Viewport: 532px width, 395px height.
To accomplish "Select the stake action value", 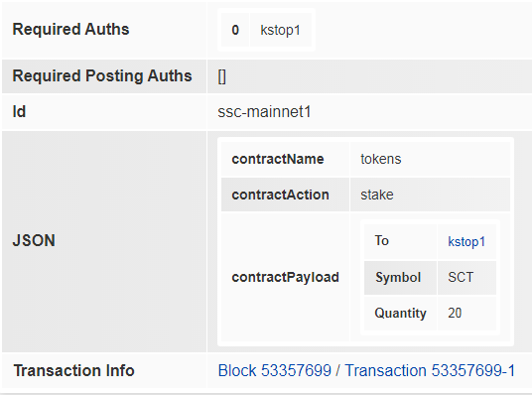I will coord(377,195).
